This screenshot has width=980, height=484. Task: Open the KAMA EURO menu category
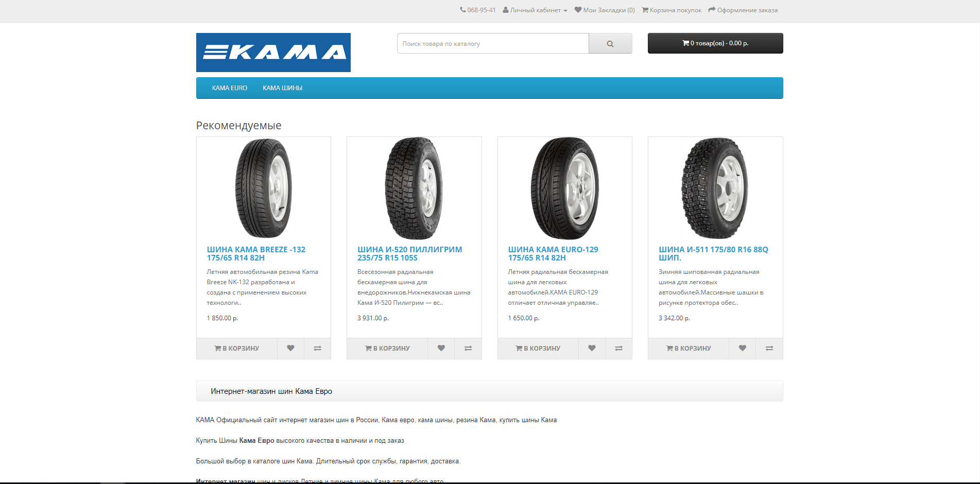[x=230, y=88]
